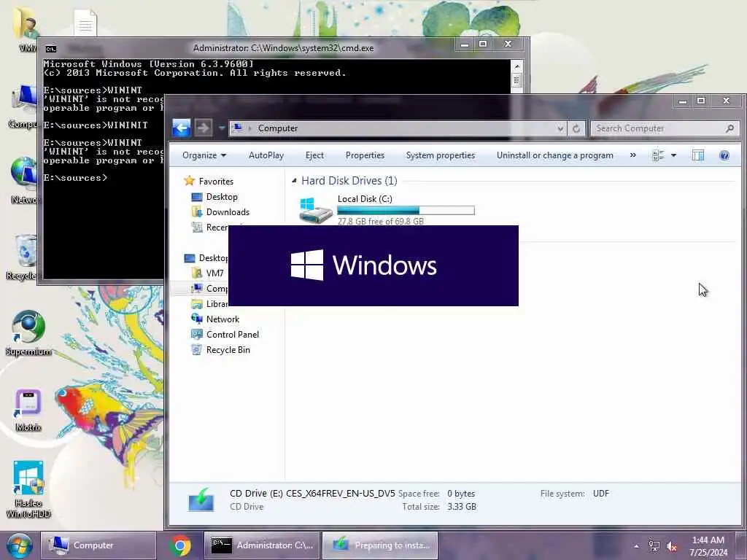
Task: Click the search magnifier icon
Action: 729,128
